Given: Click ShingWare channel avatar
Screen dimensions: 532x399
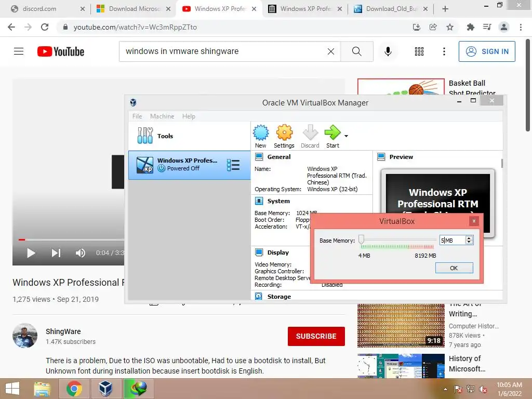Looking at the screenshot, I should (x=25, y=336).
